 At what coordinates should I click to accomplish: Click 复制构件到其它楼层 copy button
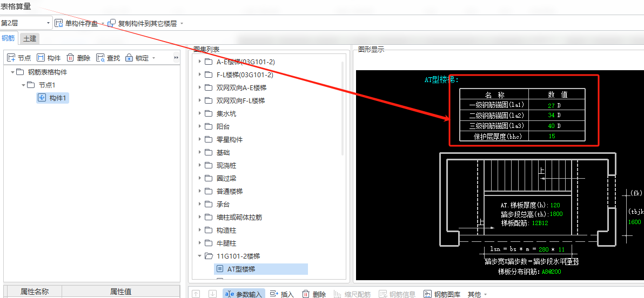coord(143,23)
